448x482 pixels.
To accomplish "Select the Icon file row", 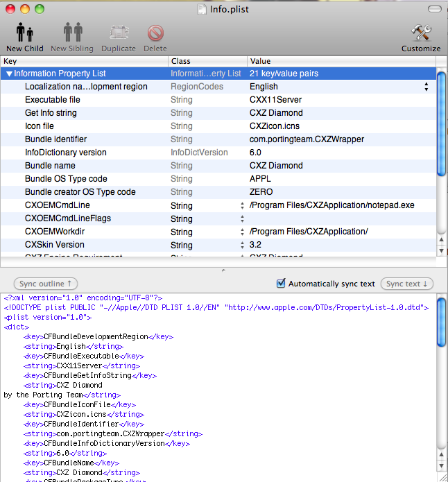I will tap(218, 126).
